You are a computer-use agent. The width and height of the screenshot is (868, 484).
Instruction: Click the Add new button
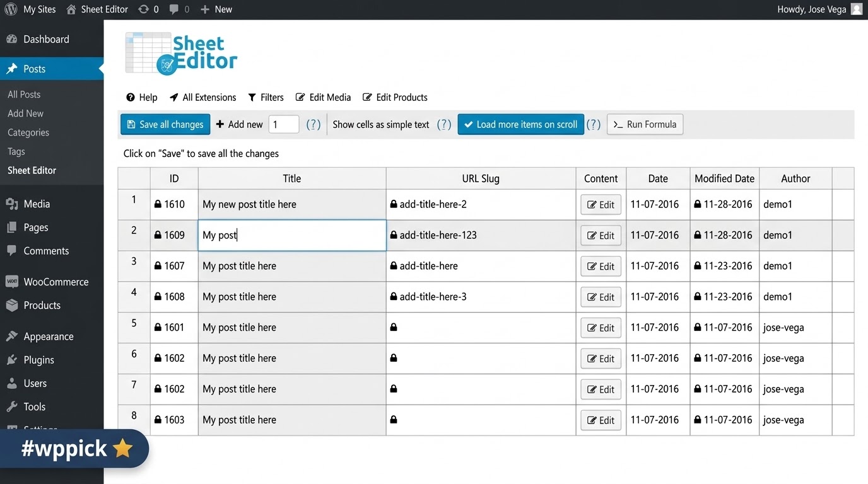coord(239,124)
